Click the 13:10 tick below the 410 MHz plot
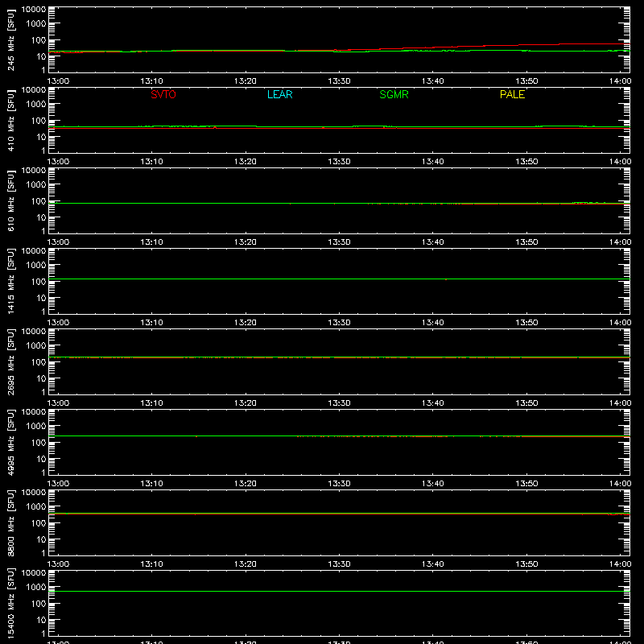The width and height of the screenshot is (644, 644). click(152, 162)
